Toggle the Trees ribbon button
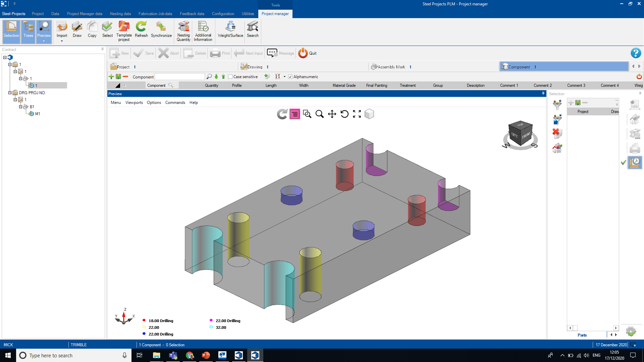This screenshot has width=644, height=362. (x=28, y=32)
